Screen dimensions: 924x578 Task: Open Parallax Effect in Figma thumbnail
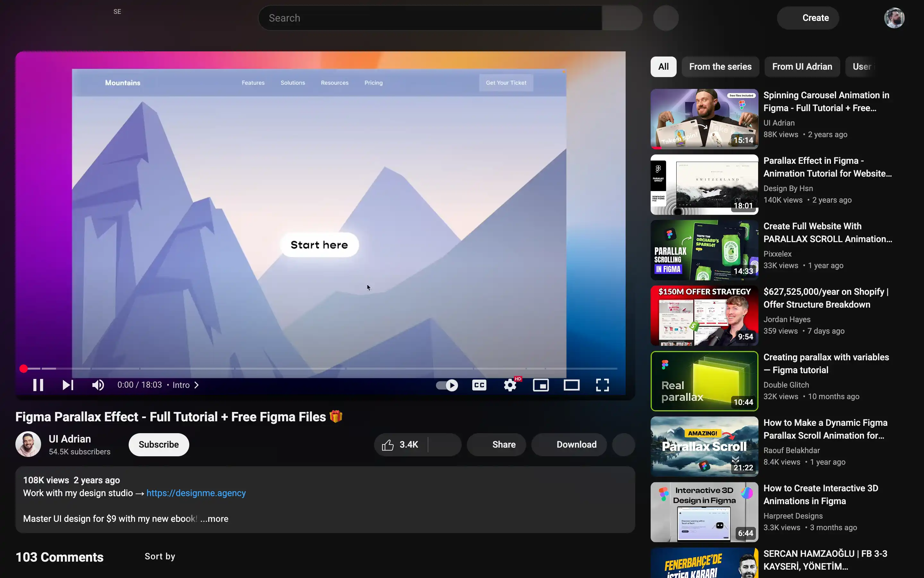click(x=704, y=184)
